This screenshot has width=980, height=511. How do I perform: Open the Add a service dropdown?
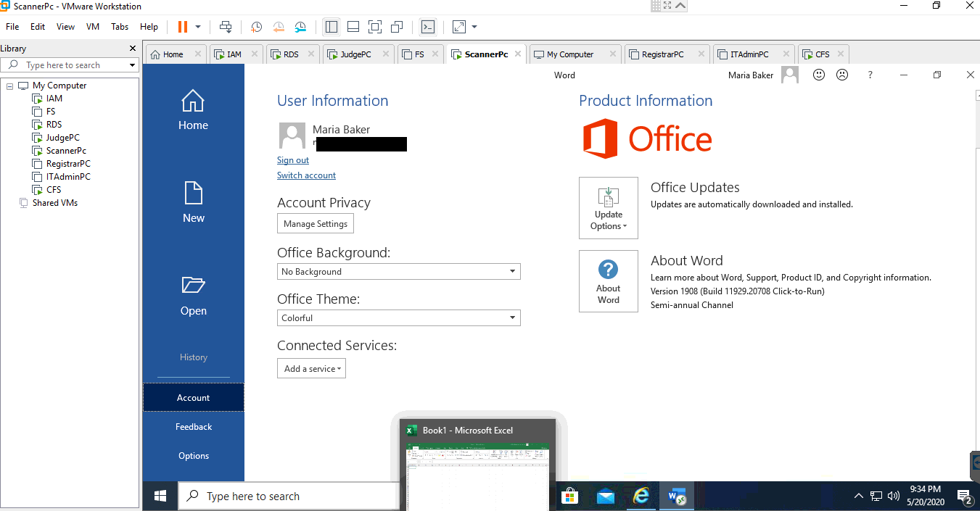click(x=311, y=368)
